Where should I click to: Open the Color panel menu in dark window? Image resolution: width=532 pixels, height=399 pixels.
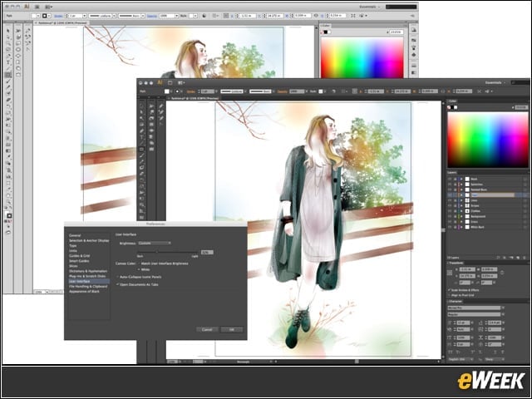(x=527, y=101)
